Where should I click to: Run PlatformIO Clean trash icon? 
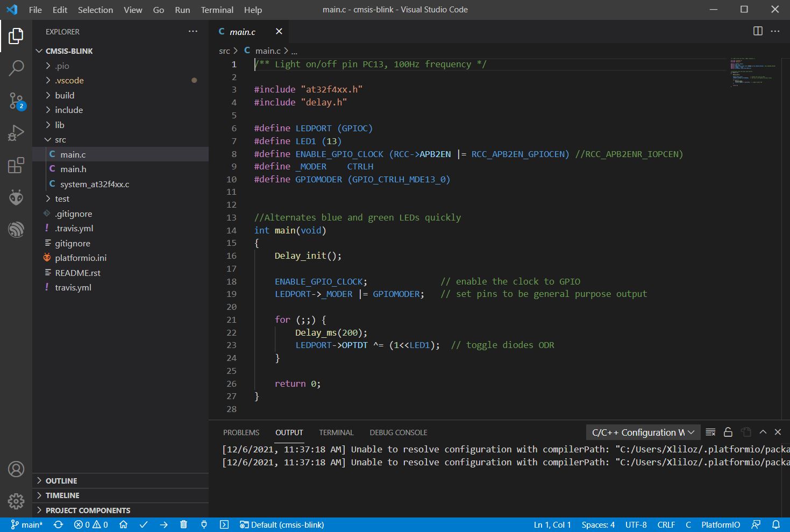(183, 524)
